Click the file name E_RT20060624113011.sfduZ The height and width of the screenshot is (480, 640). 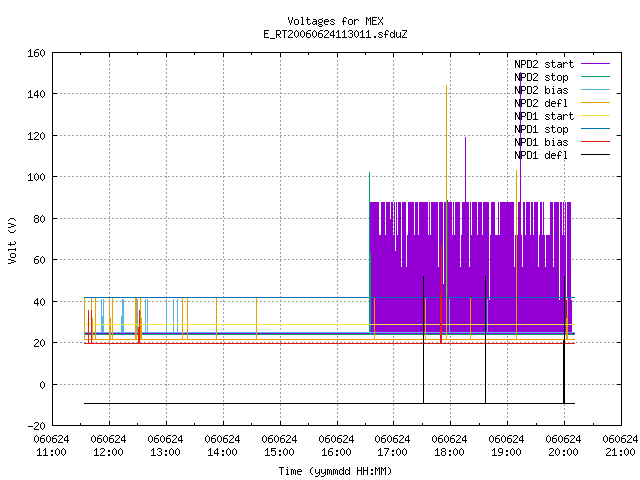point(336,34)
